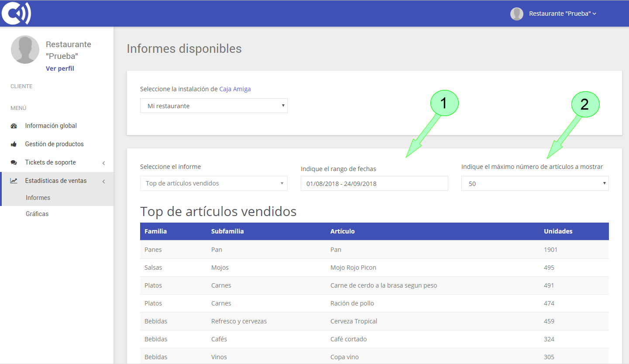
Task: Open the Ver perfil link
Action: point(59,68)
